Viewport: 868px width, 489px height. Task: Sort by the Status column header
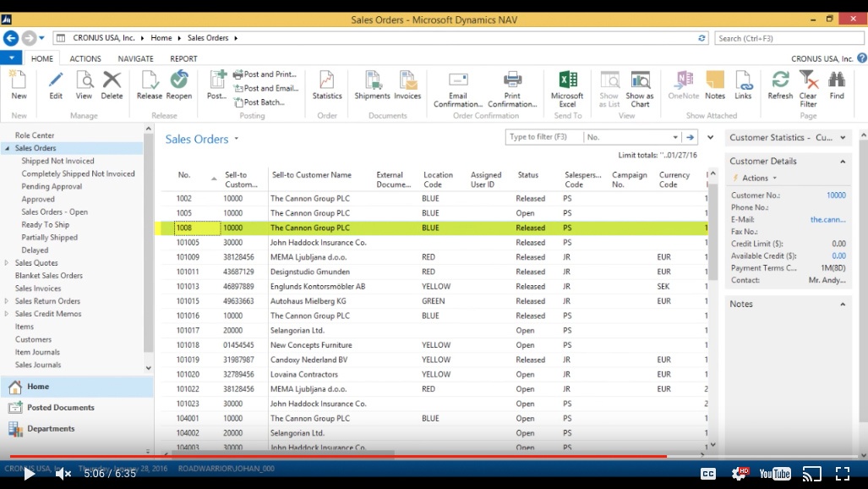tap(527, 174)
